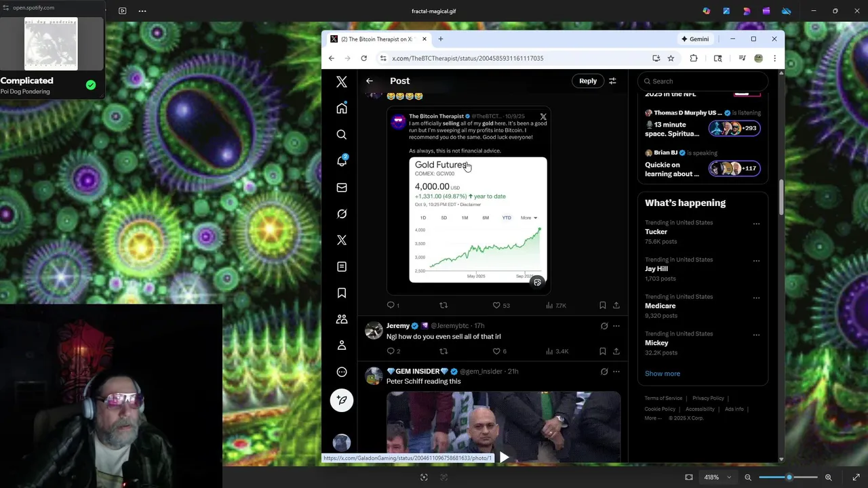
Task: Share the Gold Futures quote post
Action: coord(616,306)
